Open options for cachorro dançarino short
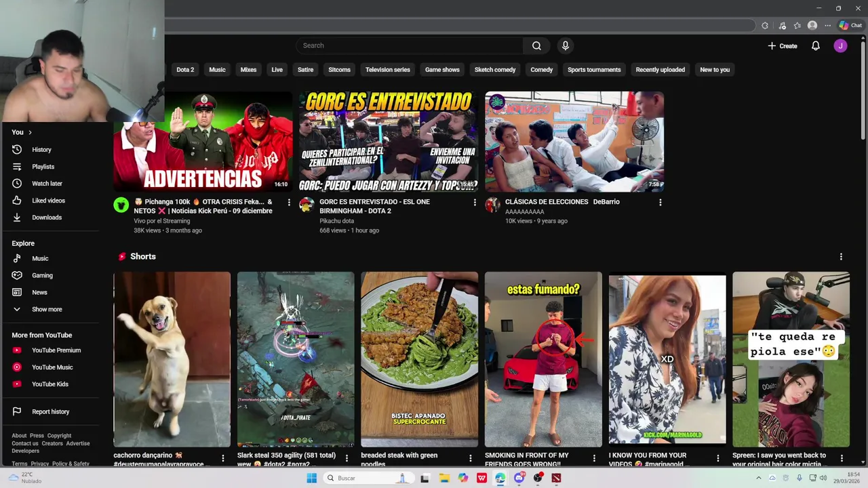Viewport: 868px width, 488px height. coord(222,459)
